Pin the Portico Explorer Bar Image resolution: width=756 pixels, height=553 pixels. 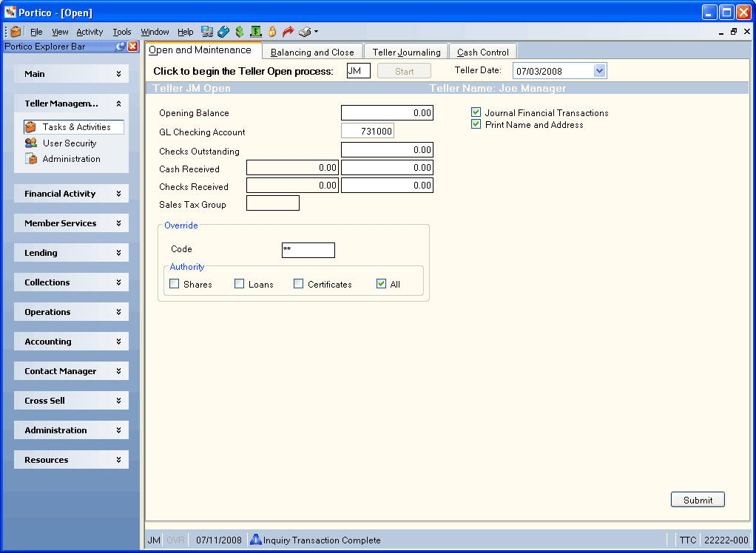tap(121, 47)
